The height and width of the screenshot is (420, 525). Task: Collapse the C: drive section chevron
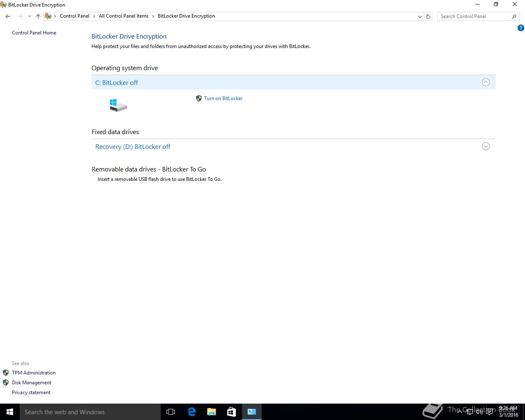point(486,82)
